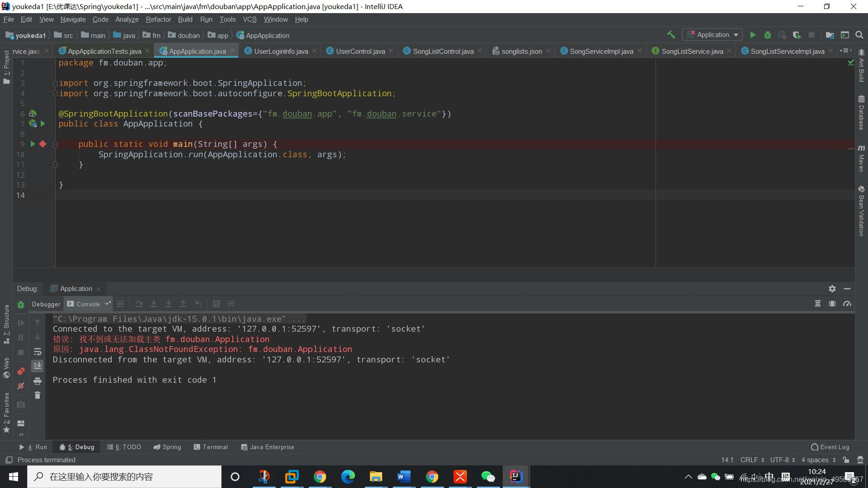Open the VCS menu

click(x=250, y=19)
